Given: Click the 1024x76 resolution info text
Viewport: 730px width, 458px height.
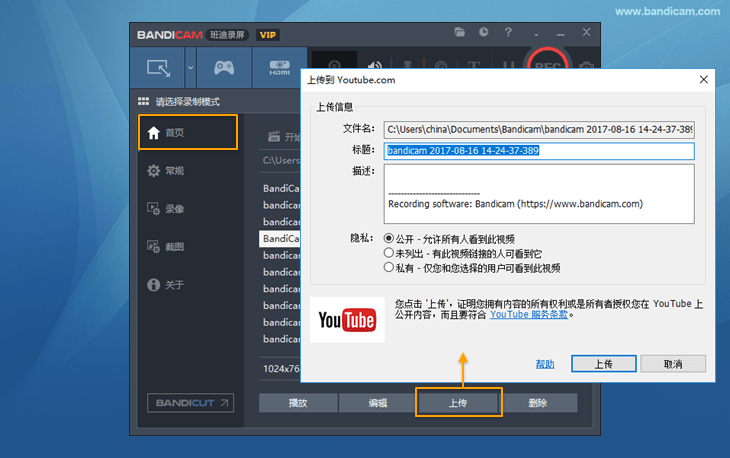Looking at the screenshot, I should 281,369.
